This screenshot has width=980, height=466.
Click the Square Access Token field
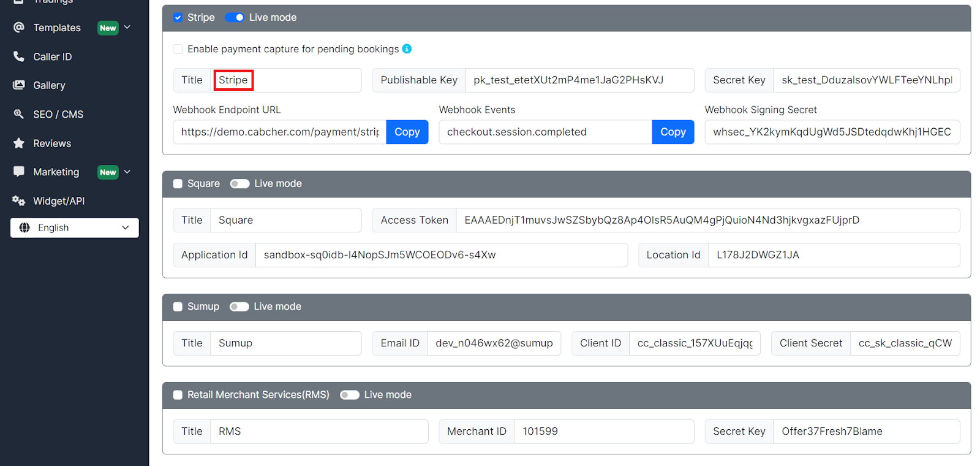[x=708, y=220]
